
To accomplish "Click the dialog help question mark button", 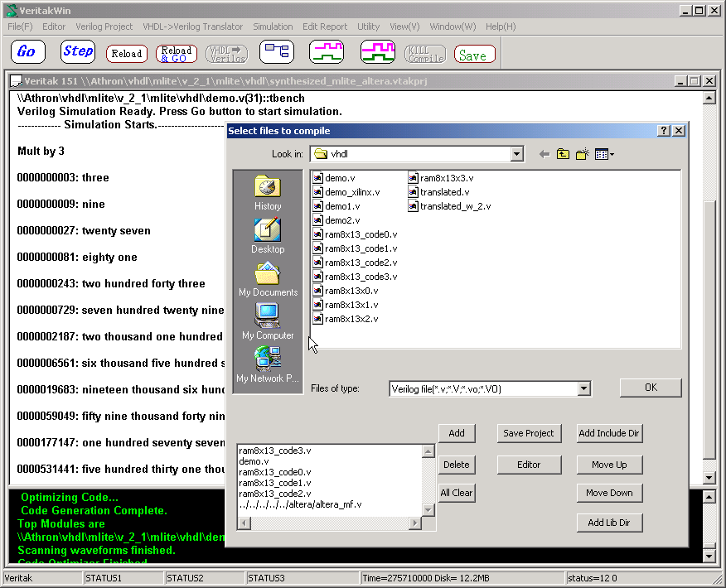I will tap(664, 131).
